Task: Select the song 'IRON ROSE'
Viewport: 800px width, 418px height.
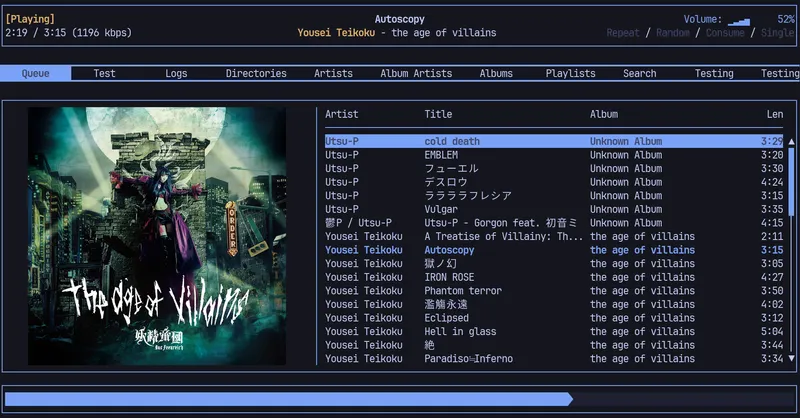Action: point(554,277)
